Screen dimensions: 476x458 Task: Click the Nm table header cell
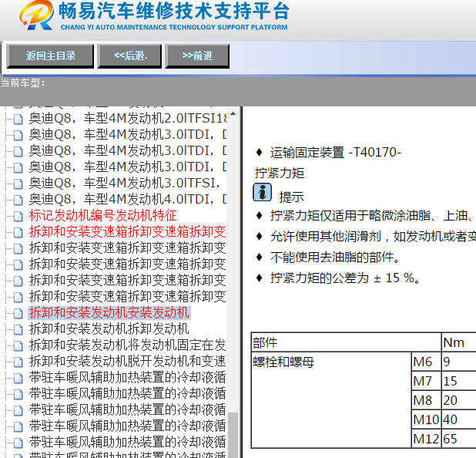click(459, 342)
